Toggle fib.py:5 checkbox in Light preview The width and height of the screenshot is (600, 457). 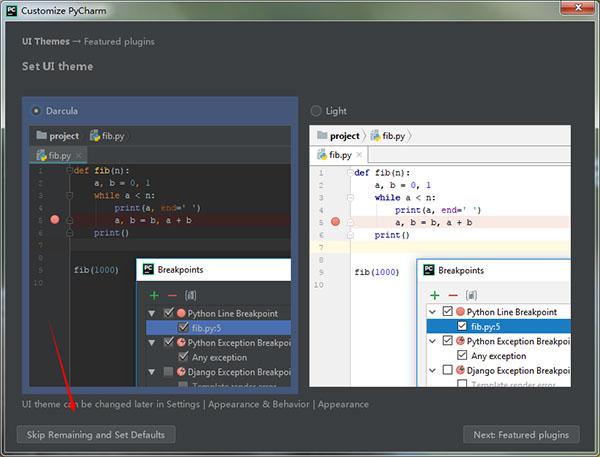[462, 326]
